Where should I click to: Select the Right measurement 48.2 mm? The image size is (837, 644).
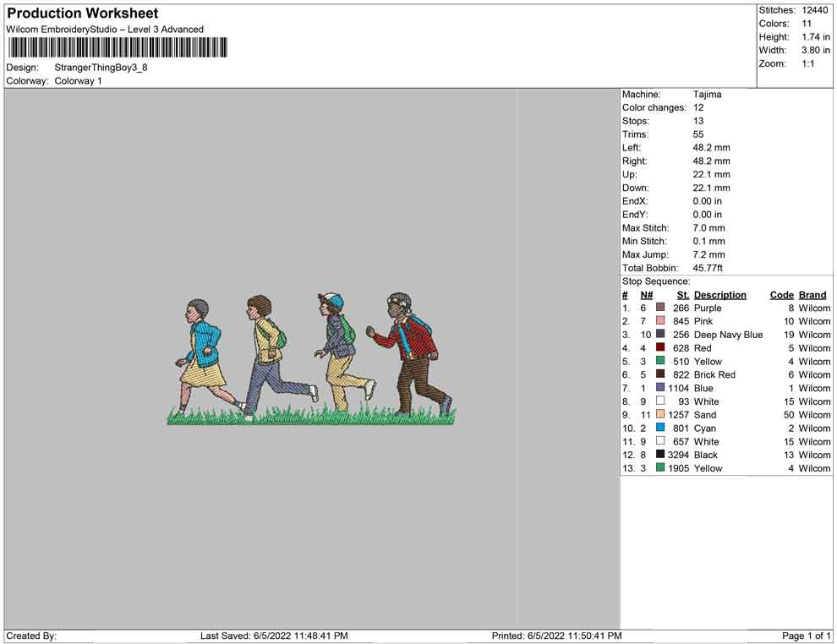[x=712, y=161]
